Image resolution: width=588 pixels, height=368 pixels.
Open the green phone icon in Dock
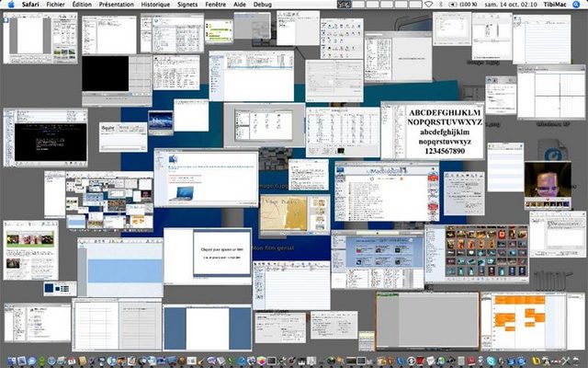pos(231,362)
